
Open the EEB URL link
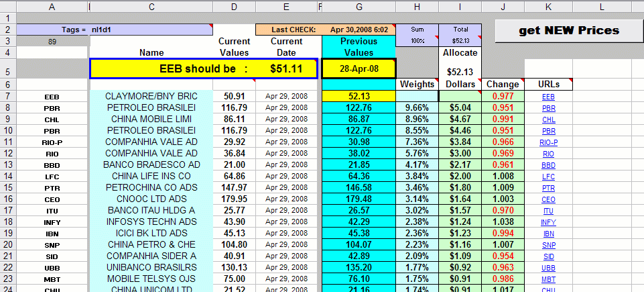click(548, 97)
